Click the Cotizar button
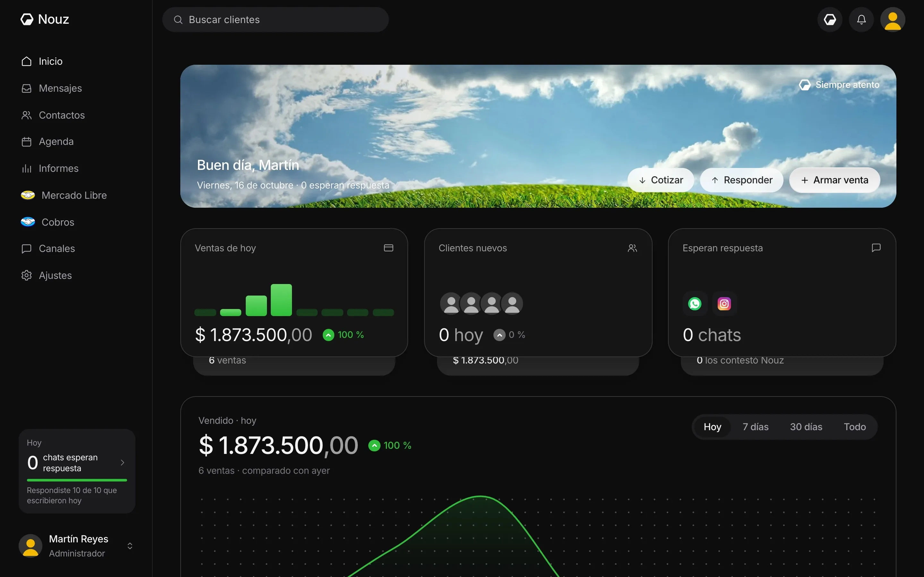 click(661, 180)
